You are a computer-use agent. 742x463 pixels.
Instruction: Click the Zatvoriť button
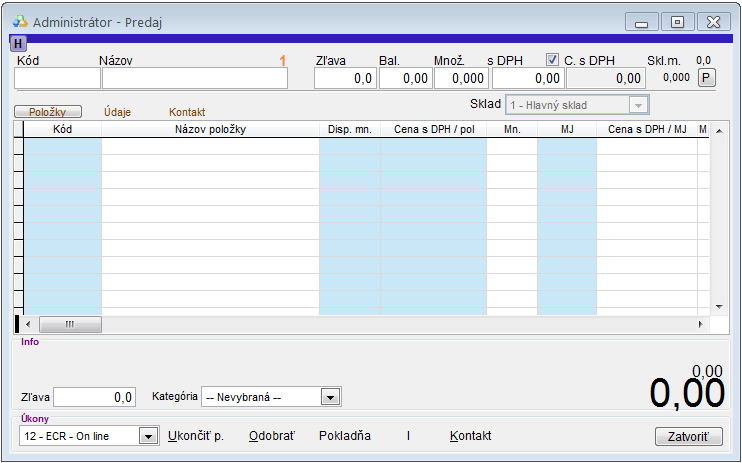pyautogui.click(x=688, y=437)
